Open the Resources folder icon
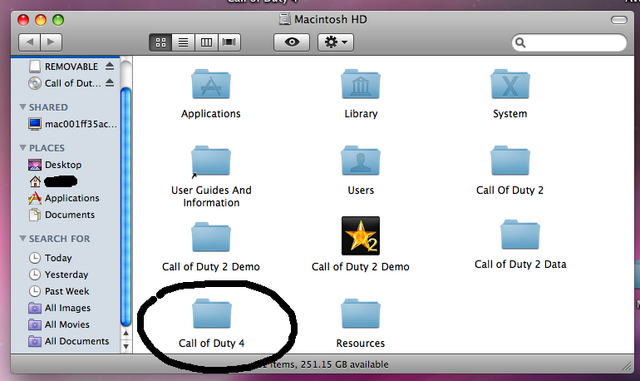This screenshot has height=381, width=640. [361, 314]
